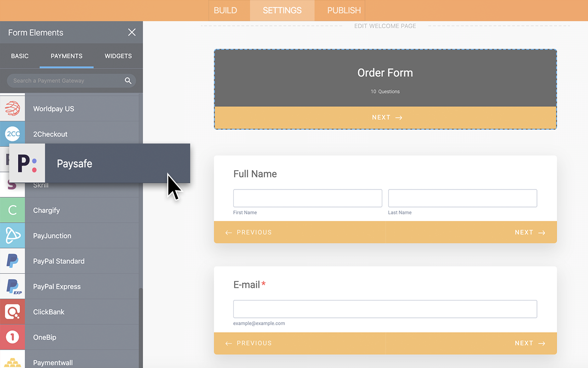Choose the Chargify gateway icon

click(12, 210)
